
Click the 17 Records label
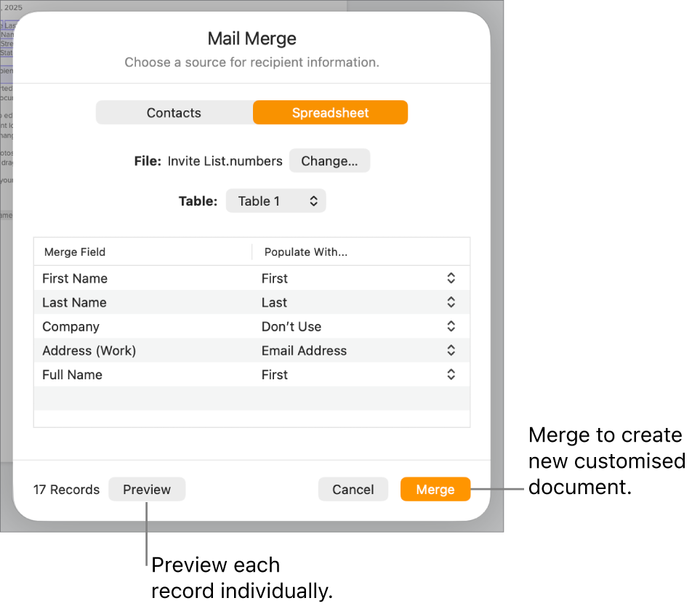tap(66, 489)
